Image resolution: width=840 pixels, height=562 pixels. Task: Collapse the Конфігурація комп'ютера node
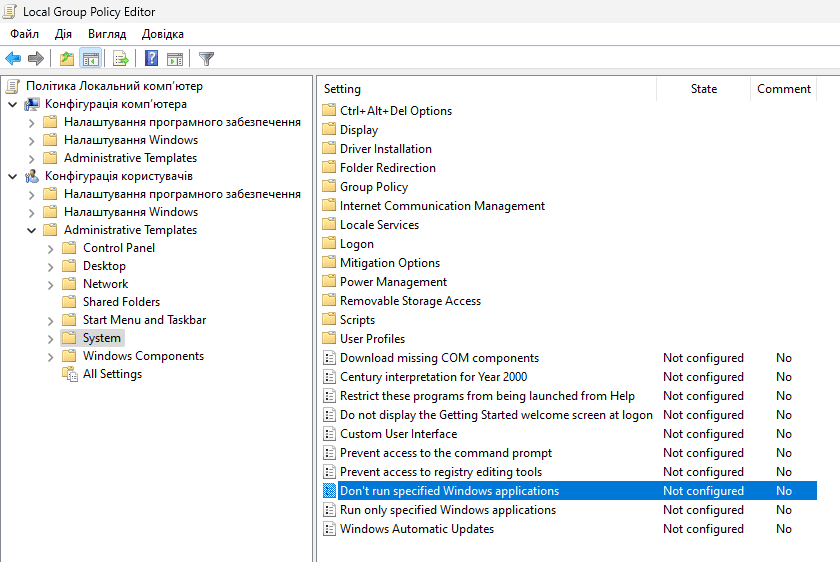tap(12, 104)
